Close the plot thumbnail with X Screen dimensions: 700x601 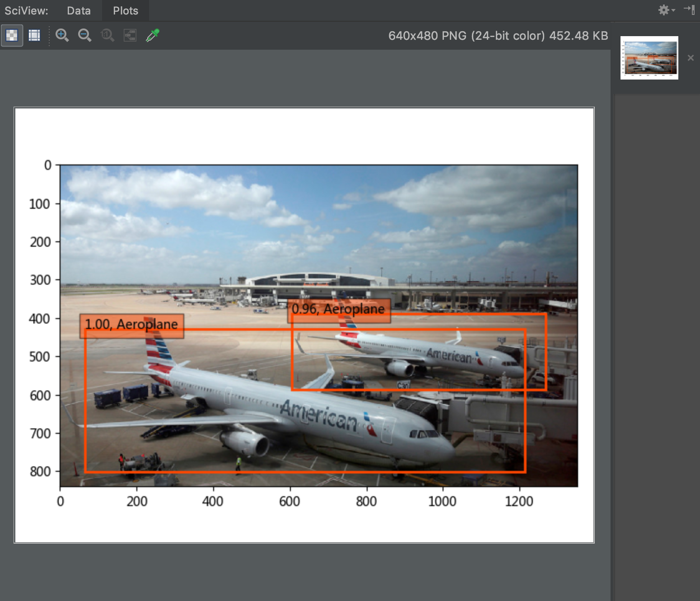point(691,58)
